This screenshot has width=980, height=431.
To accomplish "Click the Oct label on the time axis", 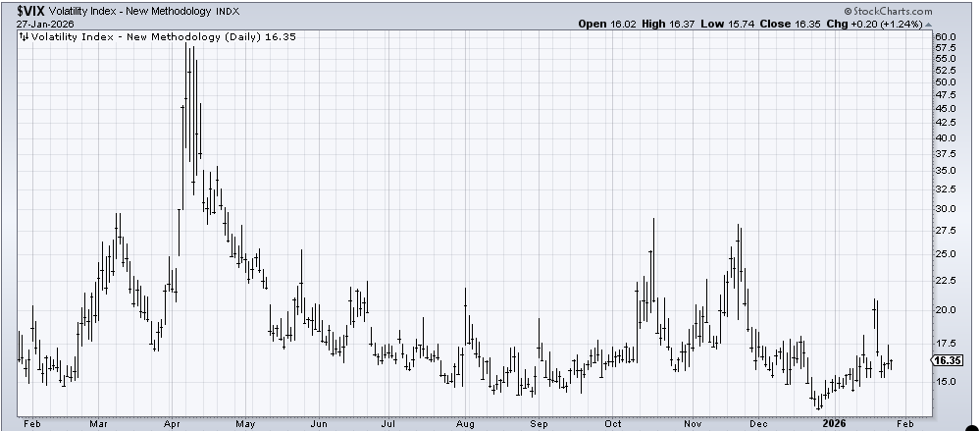I will click(614, 422).
